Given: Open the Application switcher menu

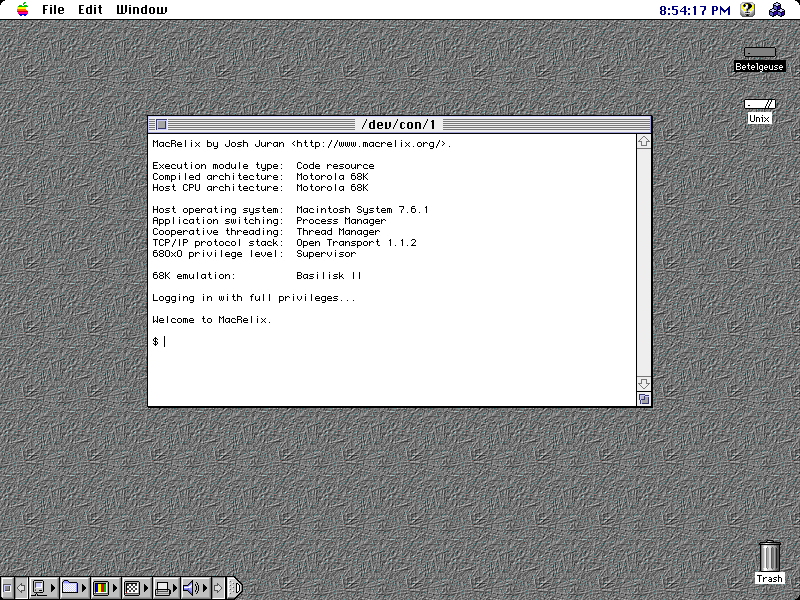Looking at the screenshot, I should coord(777,10).
